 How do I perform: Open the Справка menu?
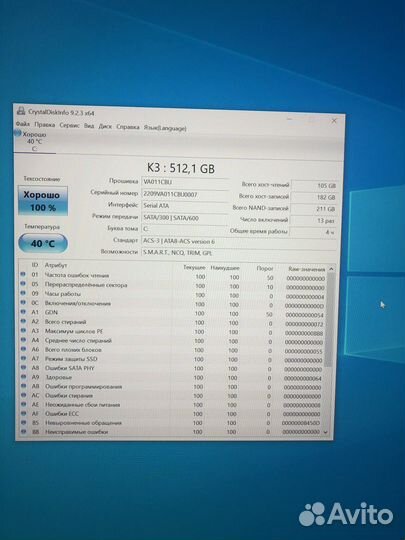(x=128, y=127)
